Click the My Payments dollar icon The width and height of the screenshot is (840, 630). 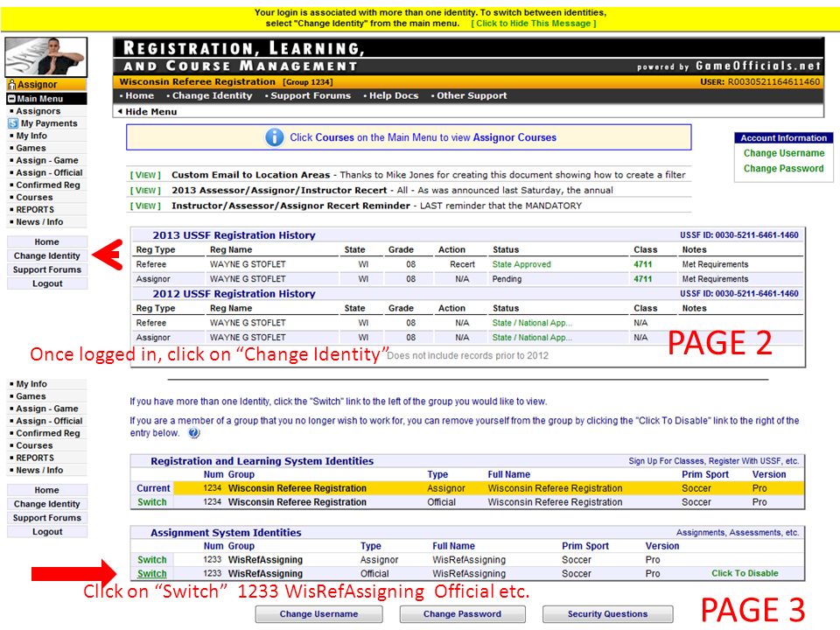13,123
